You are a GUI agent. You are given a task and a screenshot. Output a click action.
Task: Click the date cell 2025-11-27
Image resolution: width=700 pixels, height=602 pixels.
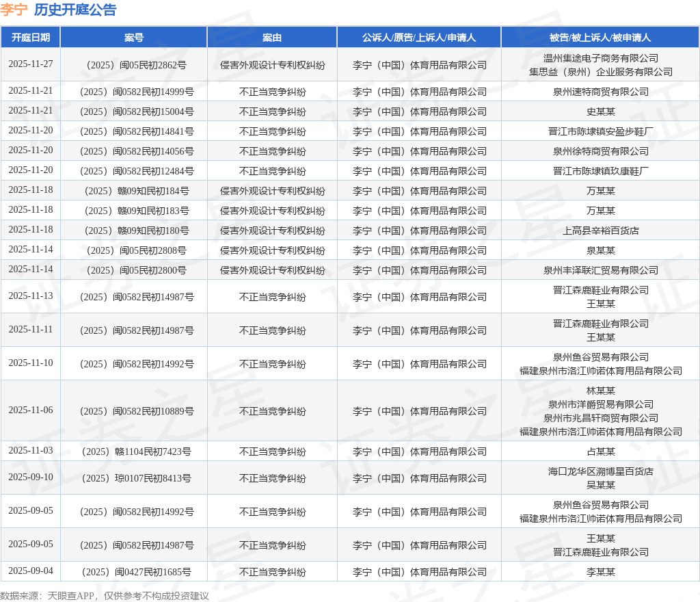(x=30, y=64)
